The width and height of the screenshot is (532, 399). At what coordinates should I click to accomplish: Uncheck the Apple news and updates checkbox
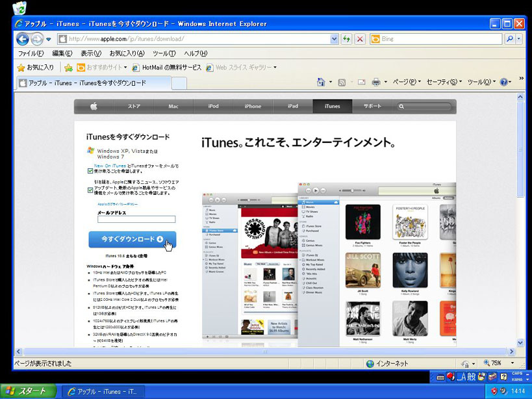(90, 190)
